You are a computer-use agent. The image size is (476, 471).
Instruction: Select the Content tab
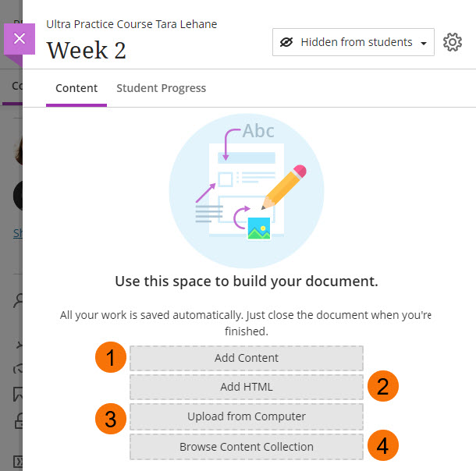76,88
